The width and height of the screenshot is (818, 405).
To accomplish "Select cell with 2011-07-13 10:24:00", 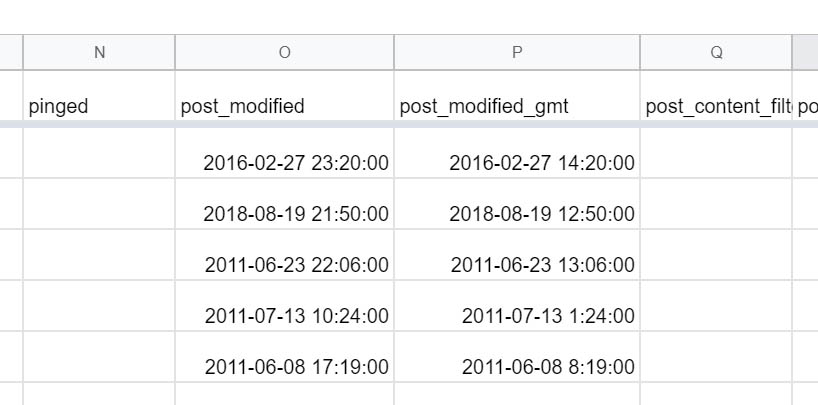I will [284, 305].
